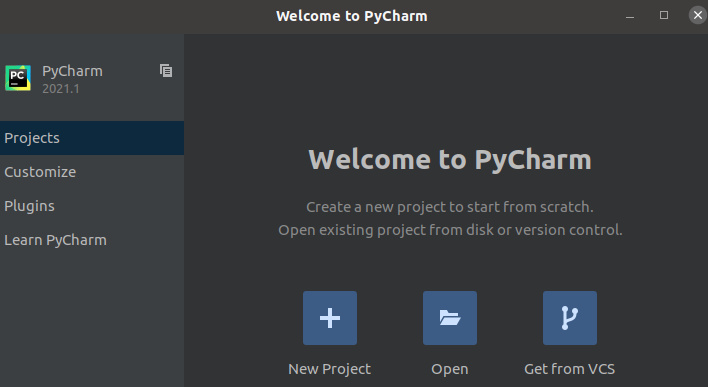Image resolution: width=708 pixels, height=387 pixels.
Task: Click the 'Create a new project' description text
Action: 450,207
